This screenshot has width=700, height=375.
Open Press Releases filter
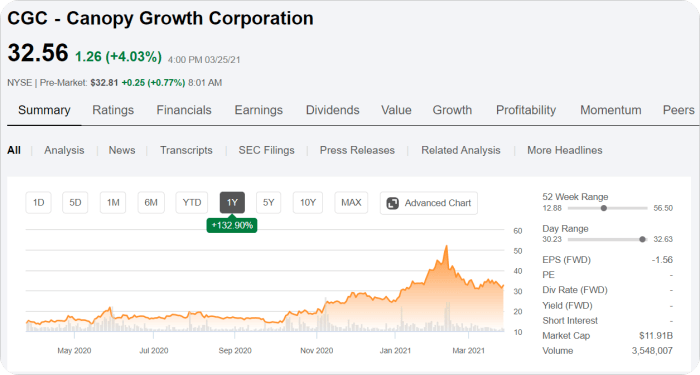click(x=357, y=150)
